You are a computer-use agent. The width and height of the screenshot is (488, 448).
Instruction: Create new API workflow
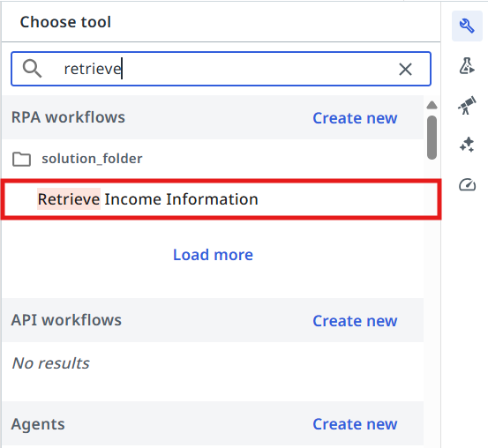click(355, 321)
